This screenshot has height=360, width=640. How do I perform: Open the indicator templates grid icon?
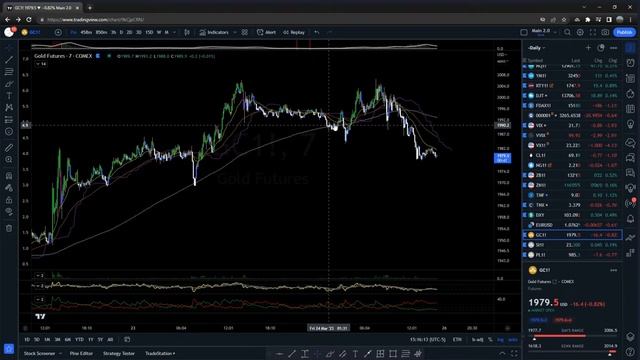pyautogui.click(x=244, y=32)
